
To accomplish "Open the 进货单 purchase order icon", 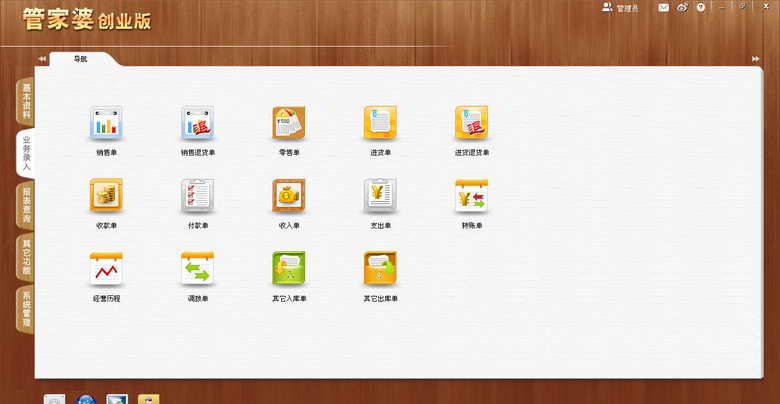I will tap(380, 123).
